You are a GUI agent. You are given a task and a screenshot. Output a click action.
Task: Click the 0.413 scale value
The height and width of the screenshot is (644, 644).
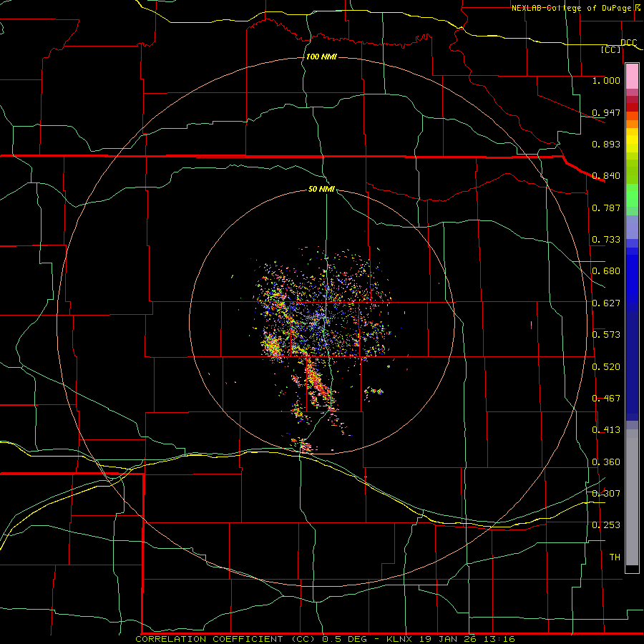coord(606,430)
